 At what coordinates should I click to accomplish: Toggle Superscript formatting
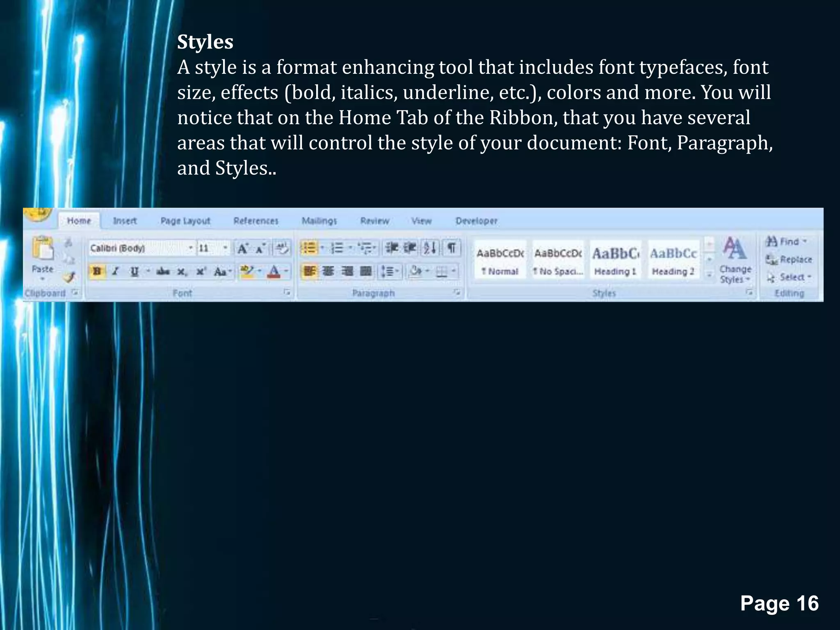point(201,271)
